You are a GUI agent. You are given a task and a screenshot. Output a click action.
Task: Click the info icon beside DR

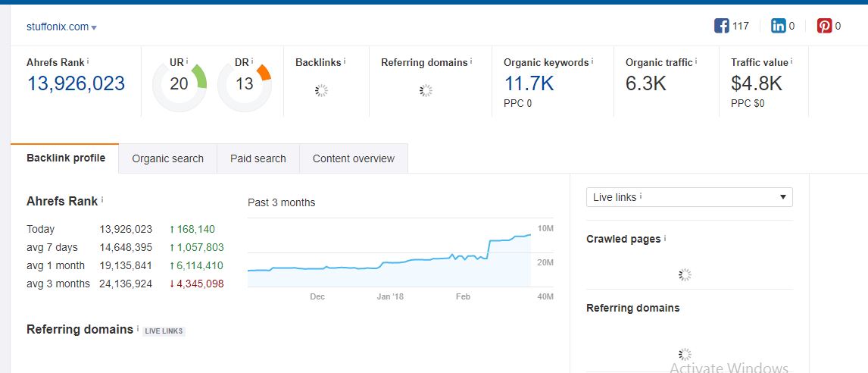252,61
